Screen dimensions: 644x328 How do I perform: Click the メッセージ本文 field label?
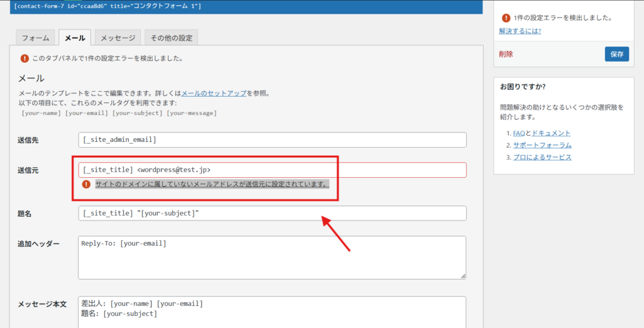click(x=42, y=304)
